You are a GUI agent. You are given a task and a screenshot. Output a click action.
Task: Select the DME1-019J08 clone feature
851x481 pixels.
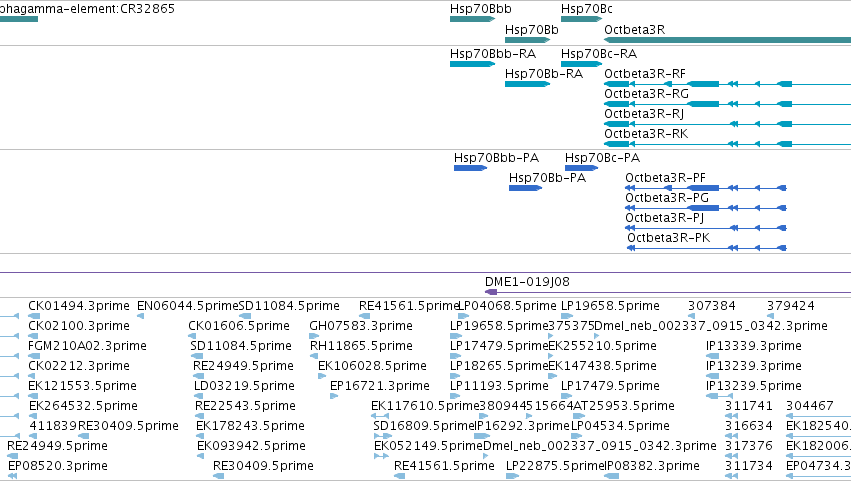click(668, 292)
